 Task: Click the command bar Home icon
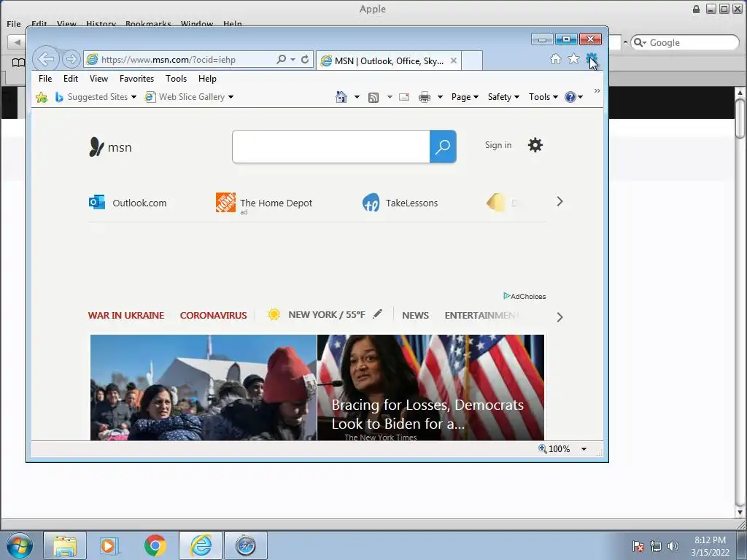point(341,97)
